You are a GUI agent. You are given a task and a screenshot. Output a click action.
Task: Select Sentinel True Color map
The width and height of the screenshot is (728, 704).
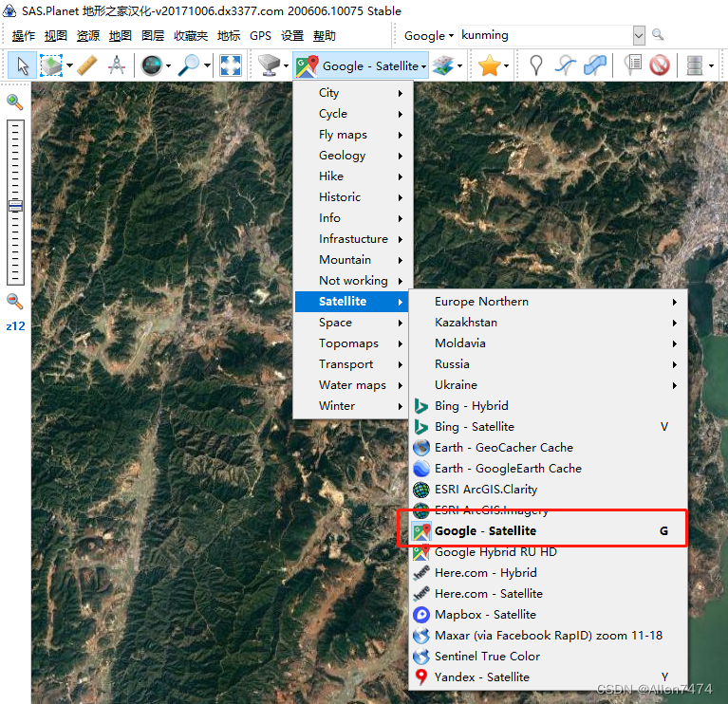coord(549,657)
